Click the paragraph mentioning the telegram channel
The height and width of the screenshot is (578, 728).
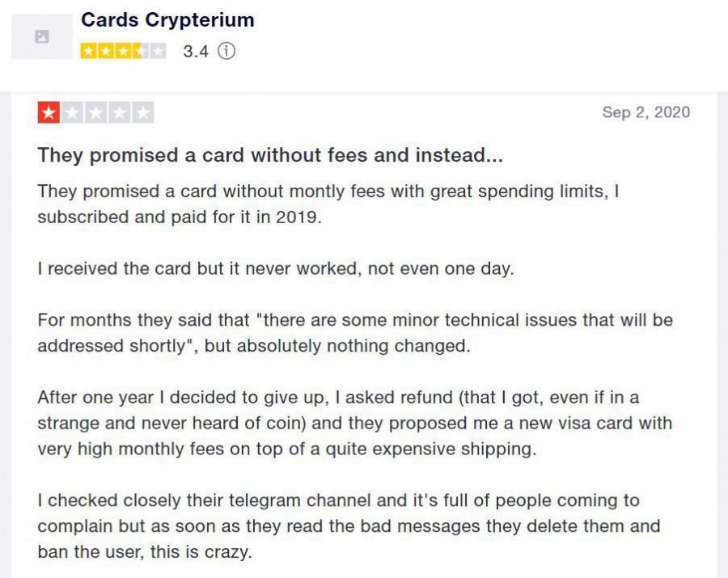tap(356, 522)
